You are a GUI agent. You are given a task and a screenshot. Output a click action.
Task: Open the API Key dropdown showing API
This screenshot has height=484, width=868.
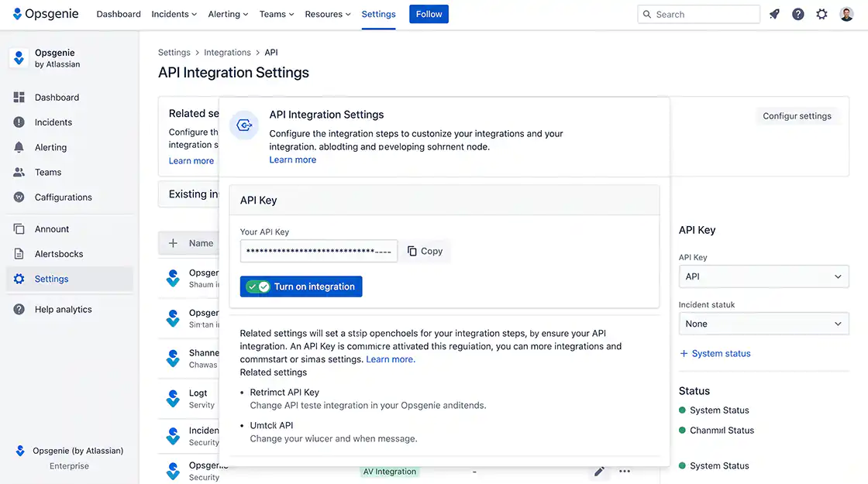tap(763, 276)
